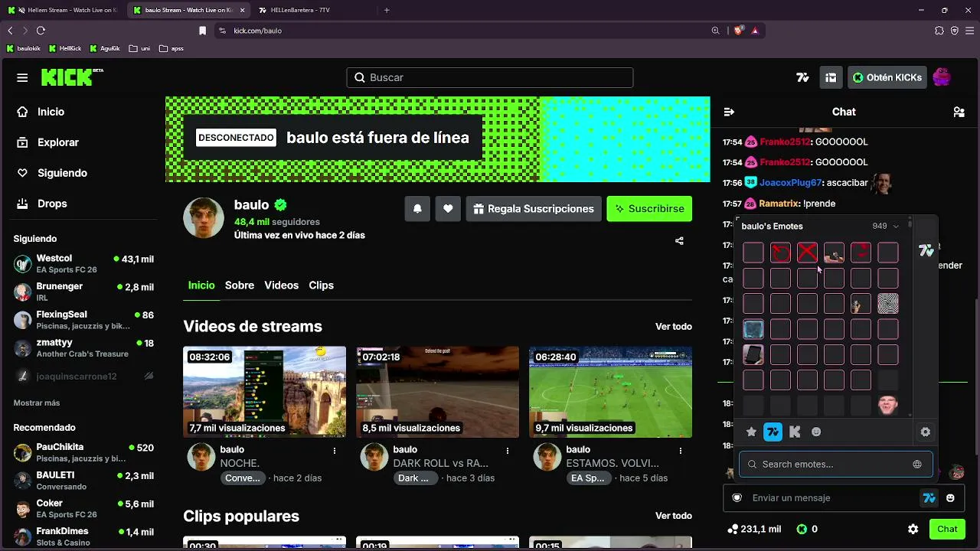The width and height of the screenshot is (980, 551).
Task: Open the chat users list icon
Action: (x=959, y=112)
